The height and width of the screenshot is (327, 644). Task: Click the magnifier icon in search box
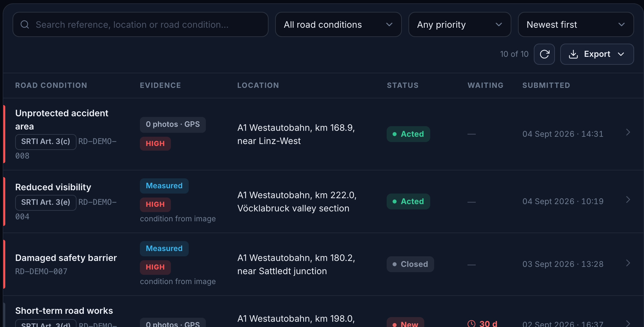25,24
